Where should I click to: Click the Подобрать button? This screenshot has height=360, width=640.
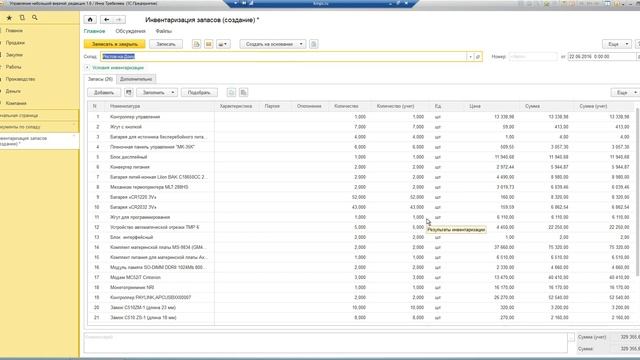(199, 93)
